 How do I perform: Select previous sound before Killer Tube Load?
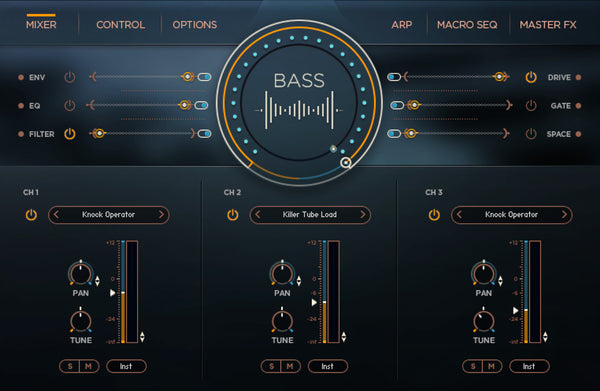[x=258, y=215]
